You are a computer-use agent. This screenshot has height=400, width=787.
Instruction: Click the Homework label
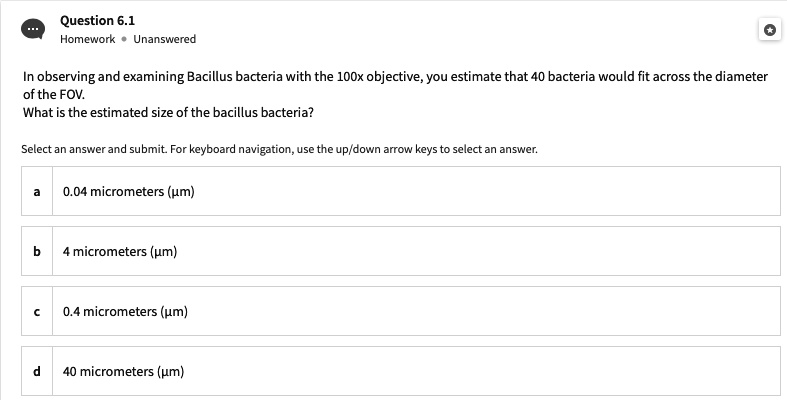88,39
